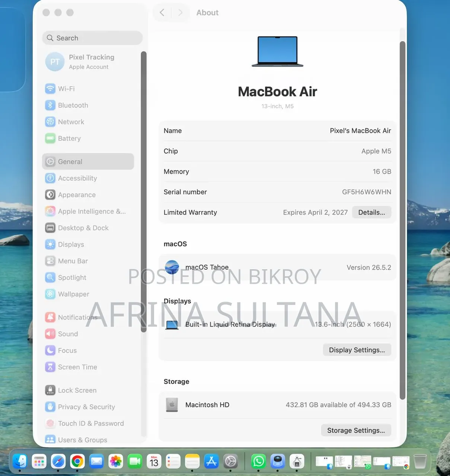The height and width of the screenshot is (476, 450).
Task: Open Menu Bar settings
Action: (88, 261)
